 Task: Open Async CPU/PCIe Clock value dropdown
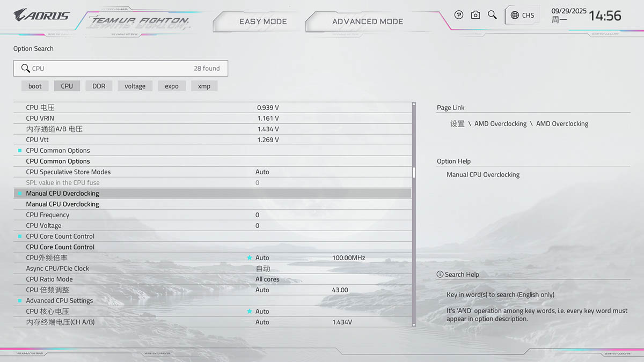click(263, 269)
